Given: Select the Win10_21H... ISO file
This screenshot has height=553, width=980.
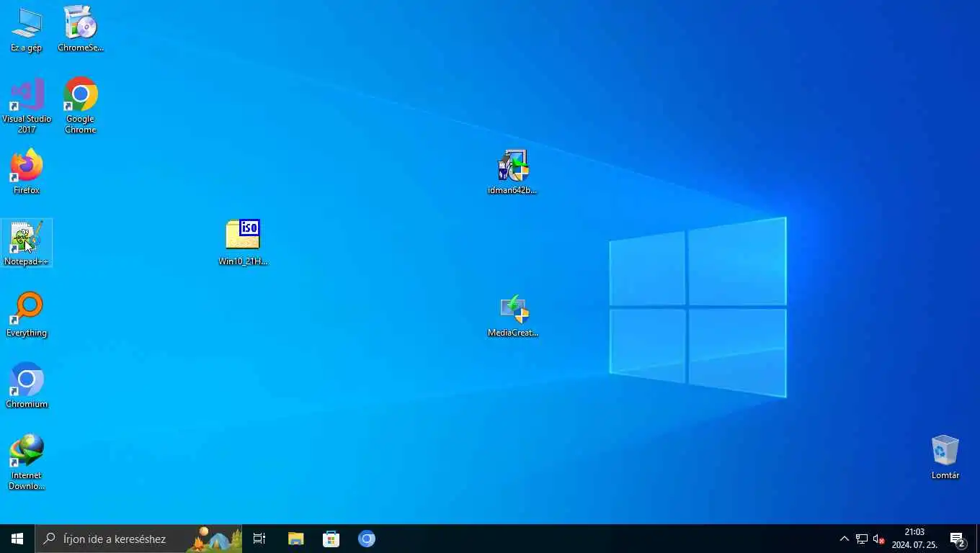Looking at the screenshot, I should coord(243,243).
